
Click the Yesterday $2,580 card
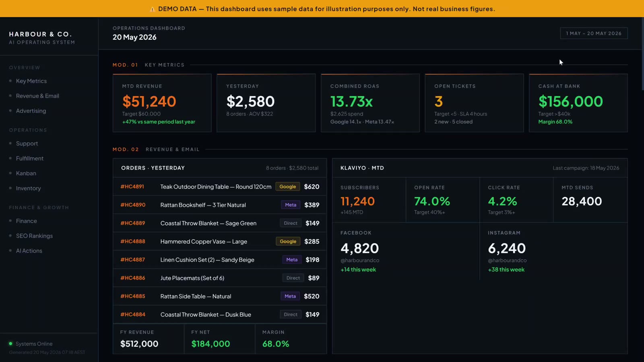[x=266, y=103]
